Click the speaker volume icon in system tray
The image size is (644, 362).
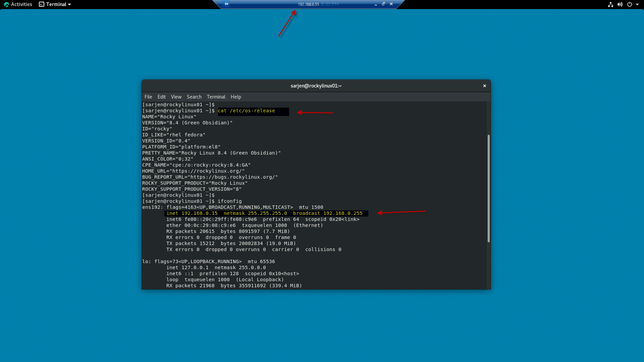point(620,4)
